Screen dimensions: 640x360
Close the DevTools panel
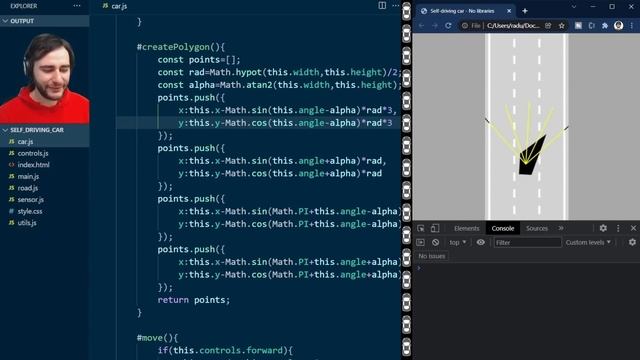pyautogui.click(x=633, y=228)
